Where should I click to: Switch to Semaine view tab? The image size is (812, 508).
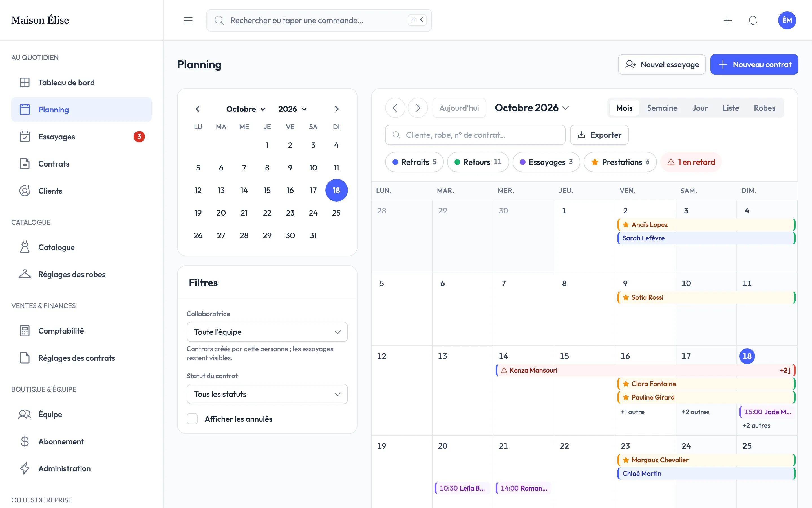click(662, 108)
